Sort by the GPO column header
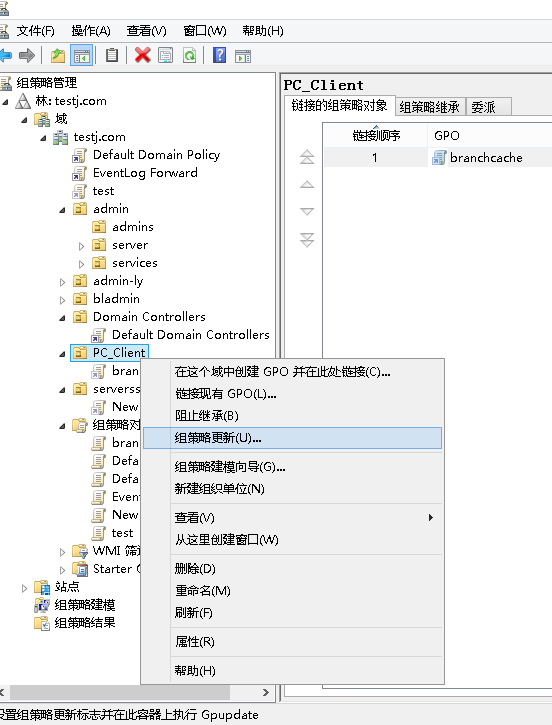The image size is (552, 725). click(x=490, y=135)
